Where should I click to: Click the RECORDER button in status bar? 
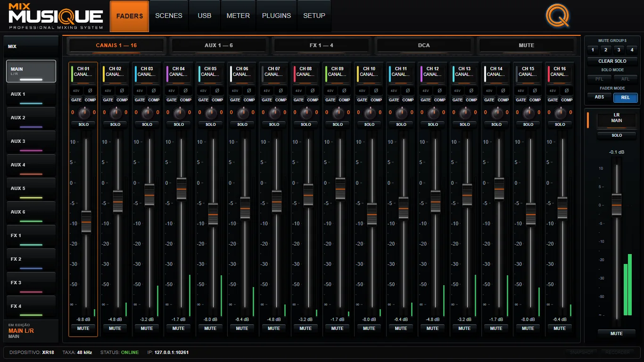[x=618, y=352]
